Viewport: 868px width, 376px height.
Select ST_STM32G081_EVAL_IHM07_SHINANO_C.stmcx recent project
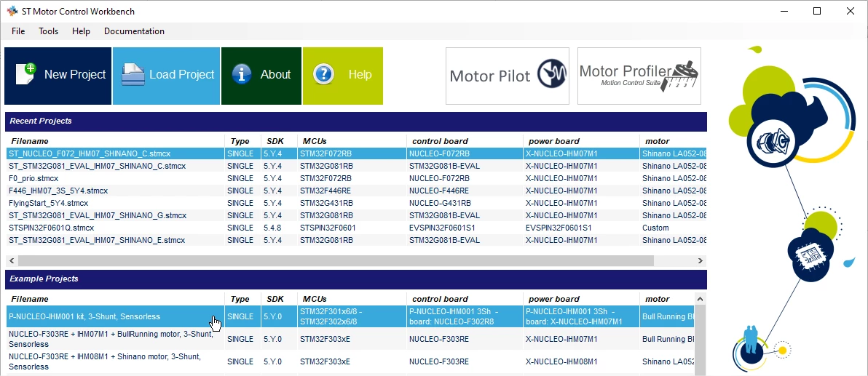tap(357, 166)
